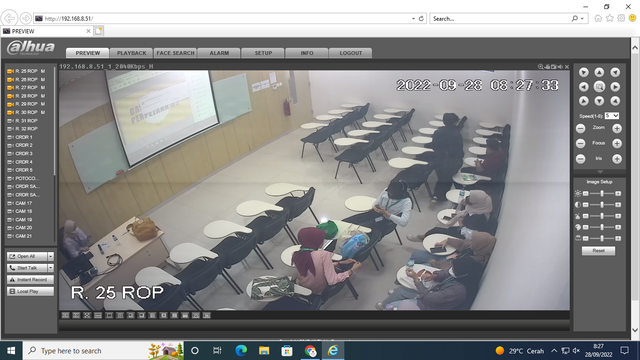
Task: Increase camera Focus with plus button
Action: (x=617, y=143)
